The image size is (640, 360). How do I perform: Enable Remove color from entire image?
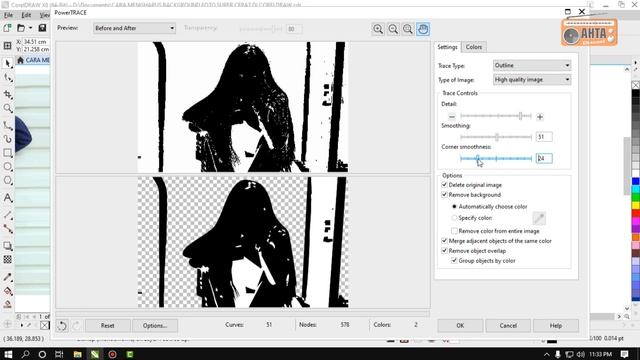(x=454, y=231)
